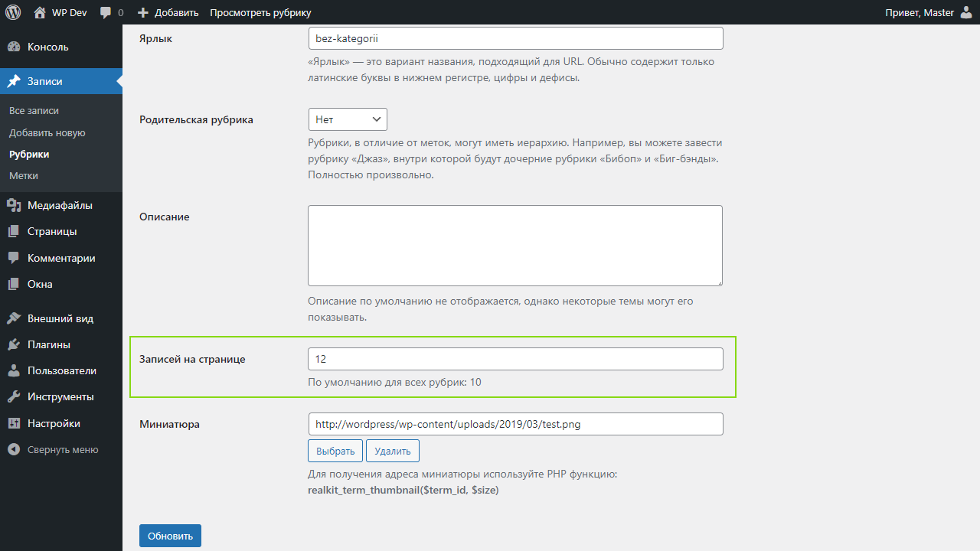
Task: Open Добавить menu in the admin bar
Action: pyautogui.click(x=168, y=12)
